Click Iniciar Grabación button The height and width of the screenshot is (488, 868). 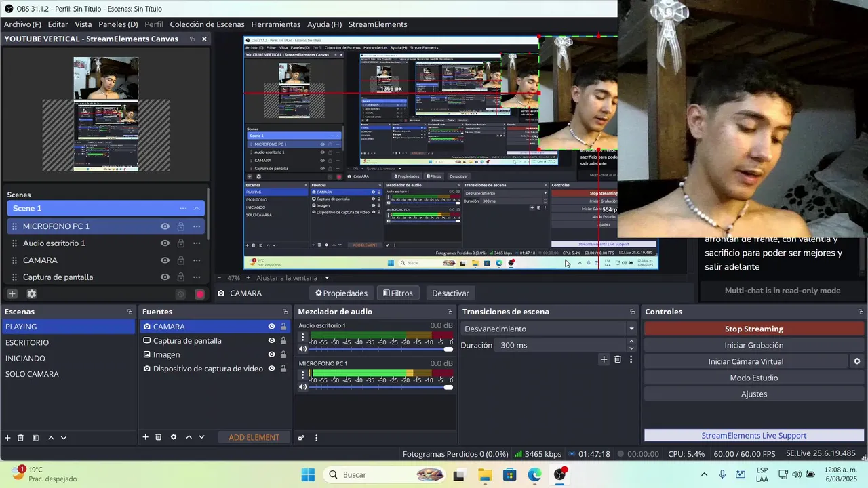point(753,345)
